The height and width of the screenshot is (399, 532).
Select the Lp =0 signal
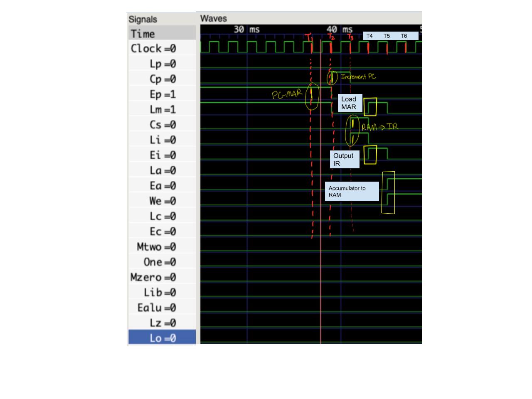coord(162,64)
